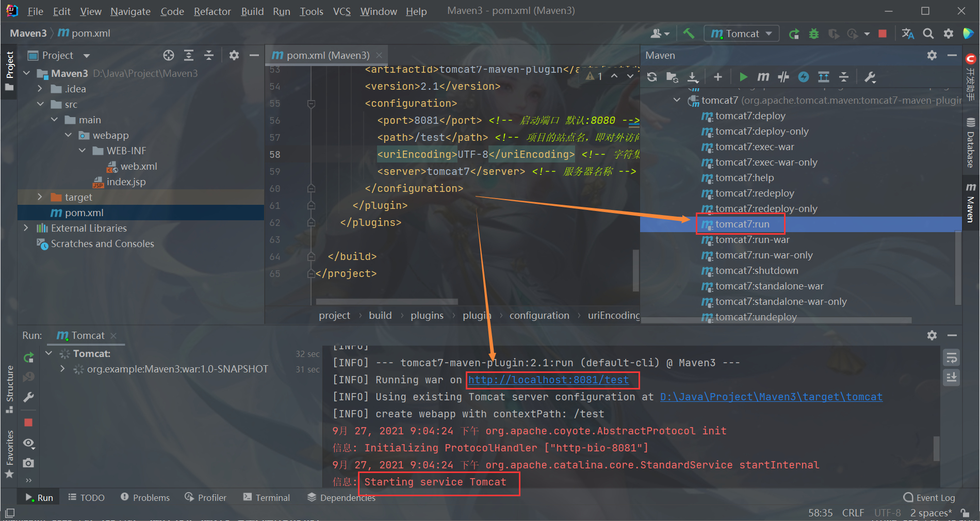Viewport: 980px width, 521px height.
Task: Switch to the Terminal tool tab
Action: (x=267, y=498)
